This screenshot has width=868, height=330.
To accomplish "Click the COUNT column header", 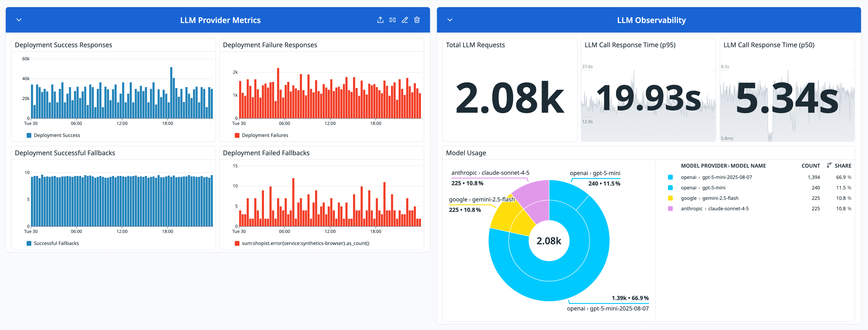I will (810, 166).
